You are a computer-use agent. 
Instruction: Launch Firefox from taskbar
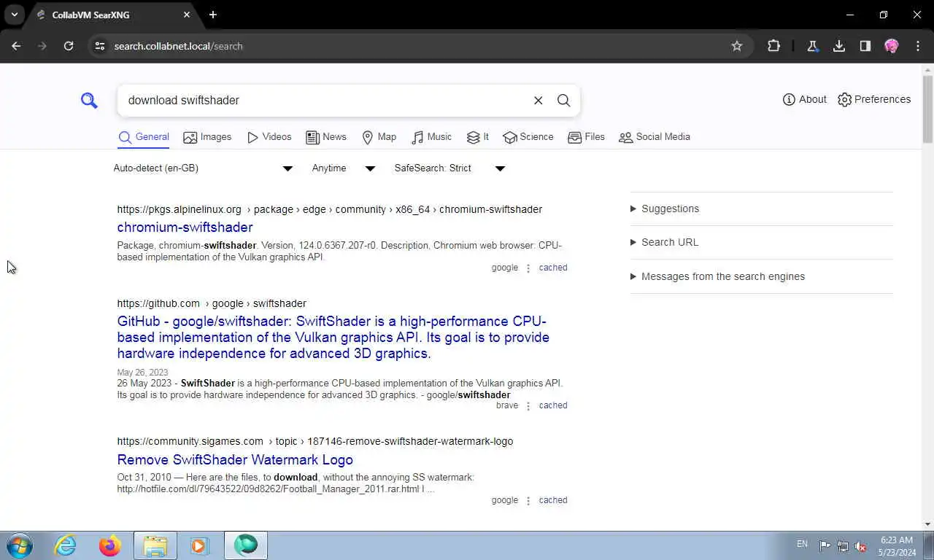[110, 545]
